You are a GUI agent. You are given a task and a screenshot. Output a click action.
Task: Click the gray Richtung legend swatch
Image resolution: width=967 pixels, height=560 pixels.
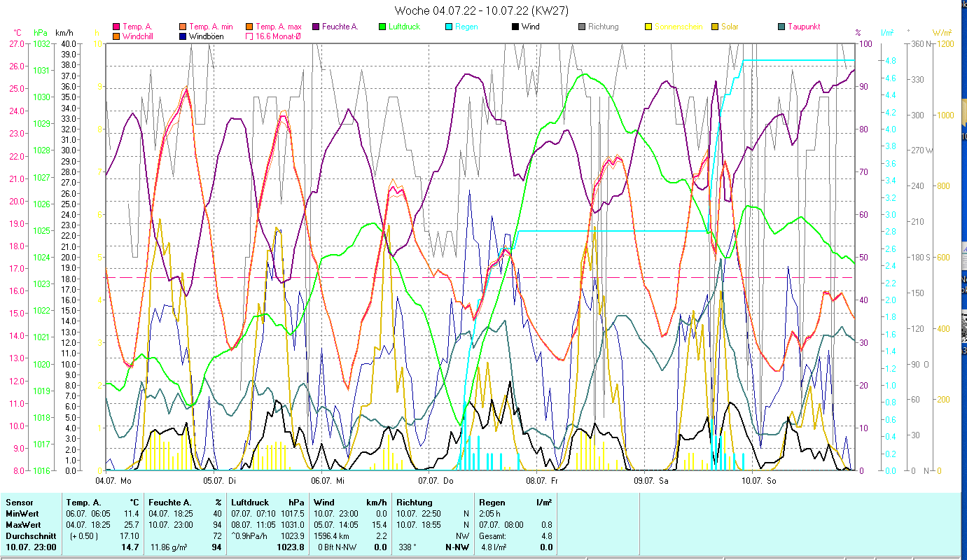click(x=582, y=27)
